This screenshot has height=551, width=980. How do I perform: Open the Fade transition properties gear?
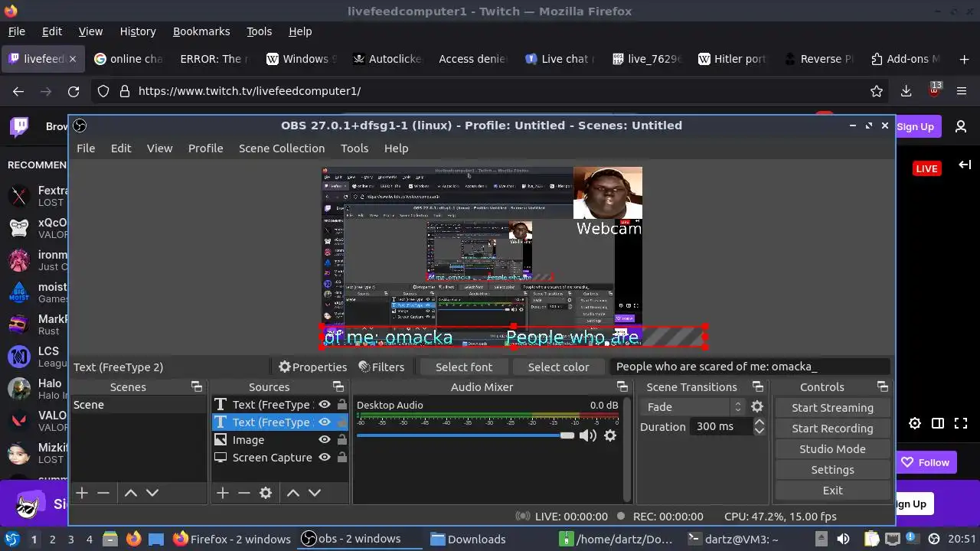(757, 407)
